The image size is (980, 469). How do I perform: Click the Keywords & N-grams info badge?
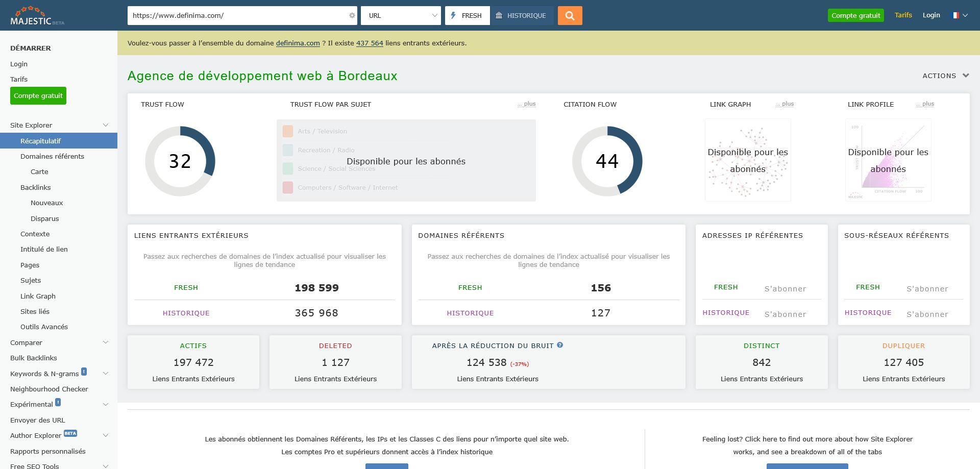click(x=84, y=372)
